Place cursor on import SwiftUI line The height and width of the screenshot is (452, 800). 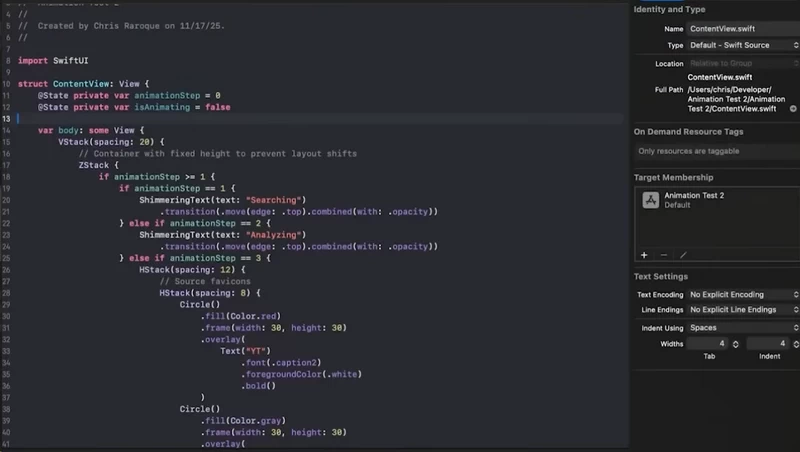click(x=53, y=61)
